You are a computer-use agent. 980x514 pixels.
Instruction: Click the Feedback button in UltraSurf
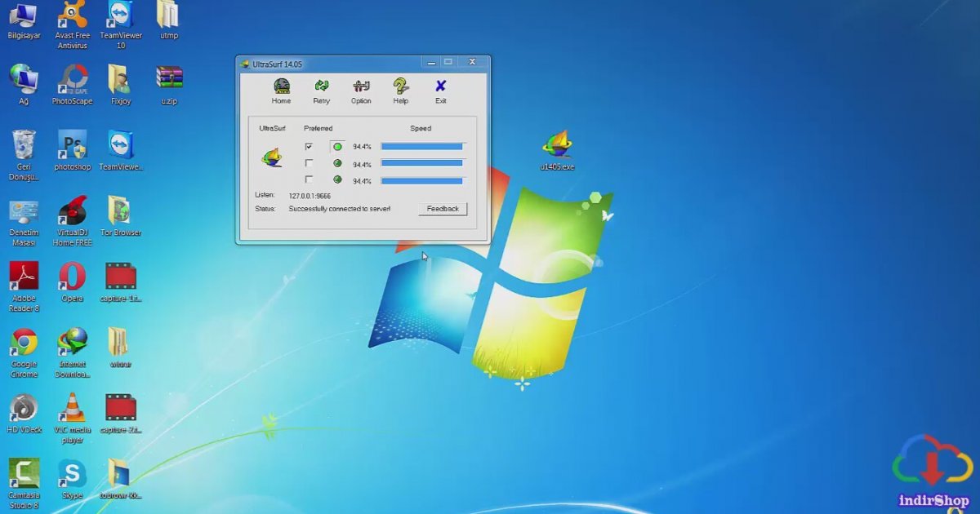tap(443, 209)
